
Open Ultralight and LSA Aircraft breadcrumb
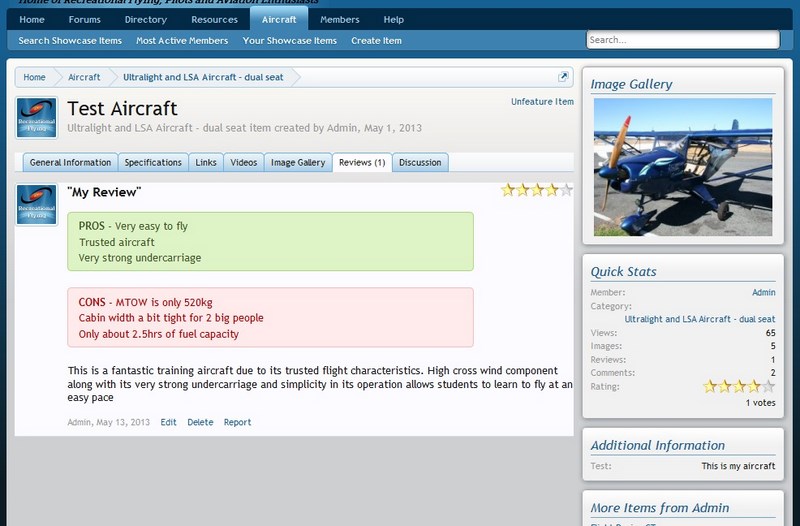click(x=203, y=77)
